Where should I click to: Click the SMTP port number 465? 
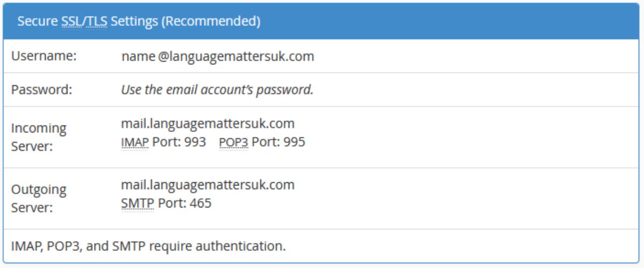click(x=200, y=203)
